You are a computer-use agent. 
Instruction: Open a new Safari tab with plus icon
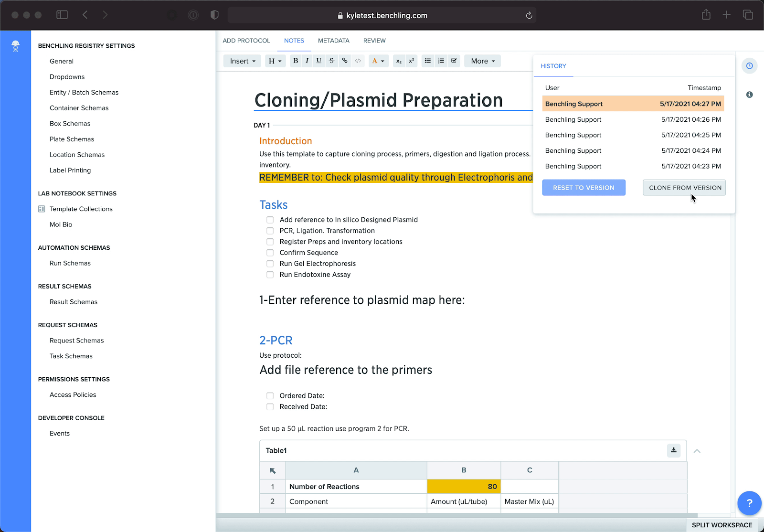click(727, 15)
